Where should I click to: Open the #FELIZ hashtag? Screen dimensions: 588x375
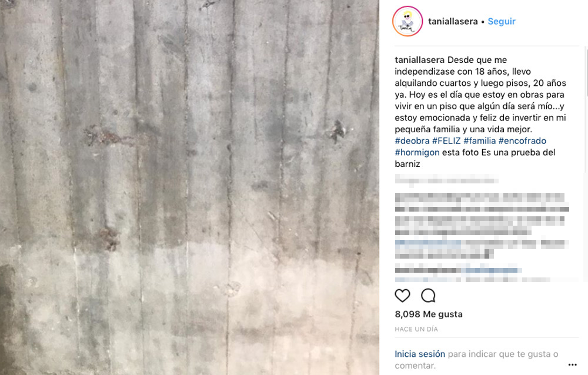pos(446,141)
